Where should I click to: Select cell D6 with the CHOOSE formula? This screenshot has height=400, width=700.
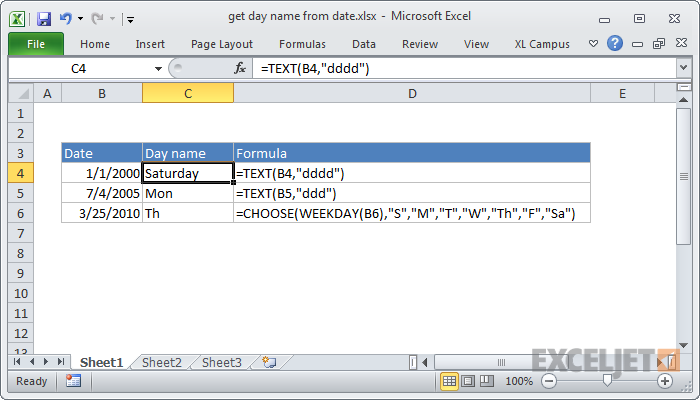click(x=411, y=213)
